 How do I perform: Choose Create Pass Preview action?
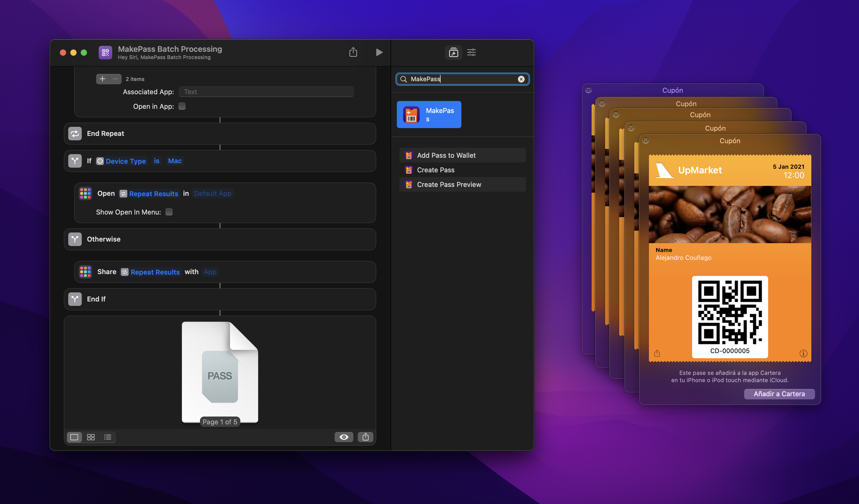pos(462,184)
